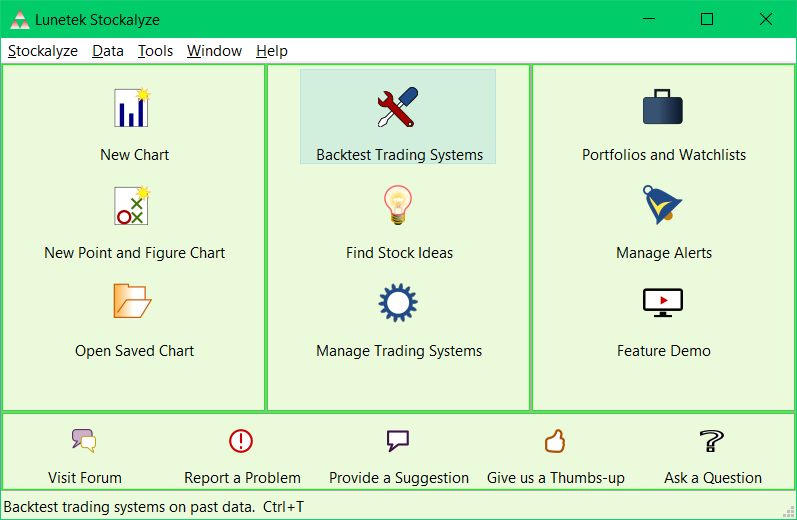This screenshot has height=520, width=797.
Task: Follow the Report a Problem link text
Action: (242, 478)
